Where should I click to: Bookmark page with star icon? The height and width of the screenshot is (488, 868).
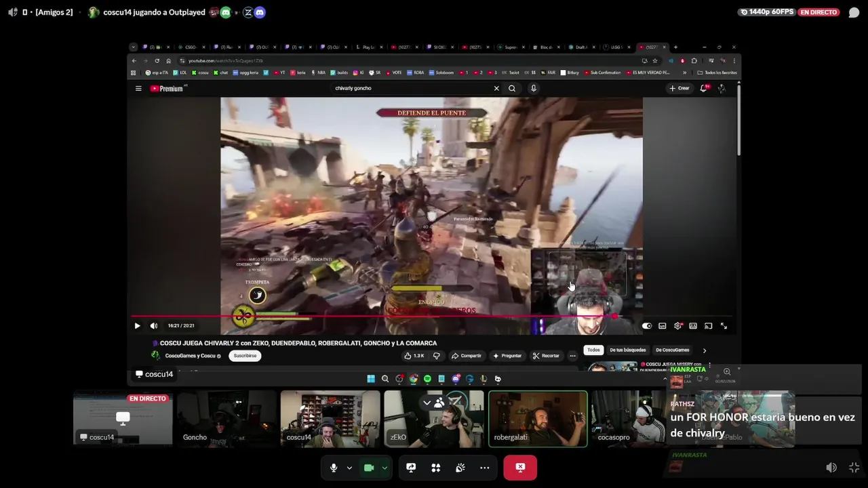point(654,61)
